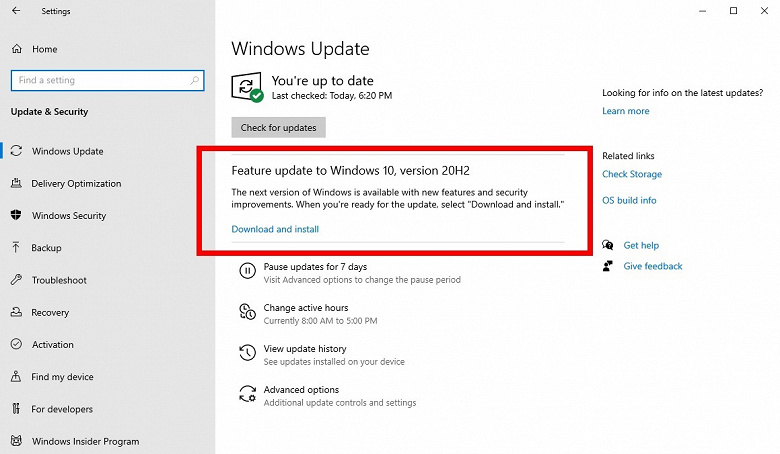
Task: Click the OS build info link
Action: point(629,200)
